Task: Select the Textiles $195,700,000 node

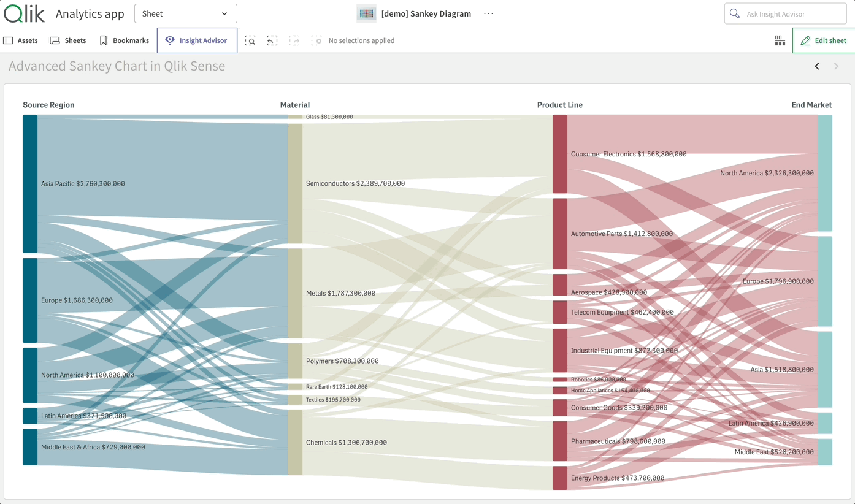Action: 295,400
